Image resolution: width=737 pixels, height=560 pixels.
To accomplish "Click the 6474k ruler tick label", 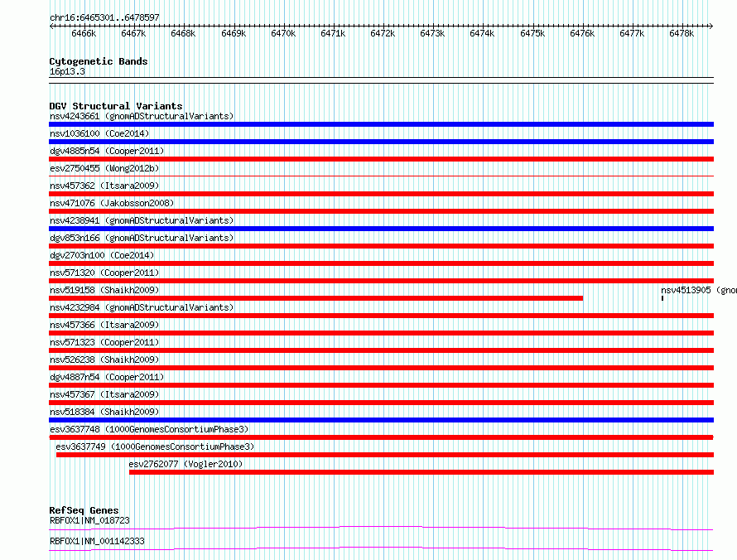I will [482, 33].
